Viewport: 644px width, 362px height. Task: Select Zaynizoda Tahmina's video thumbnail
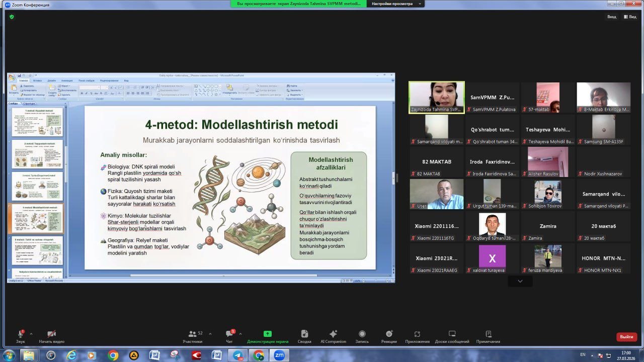[x=436, y=98]
